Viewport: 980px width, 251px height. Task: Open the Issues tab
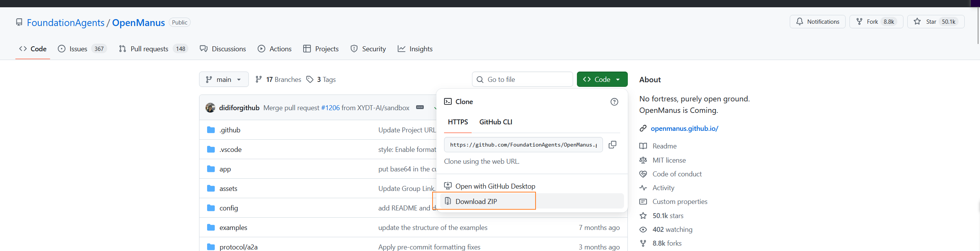click(x=82, y=49)
